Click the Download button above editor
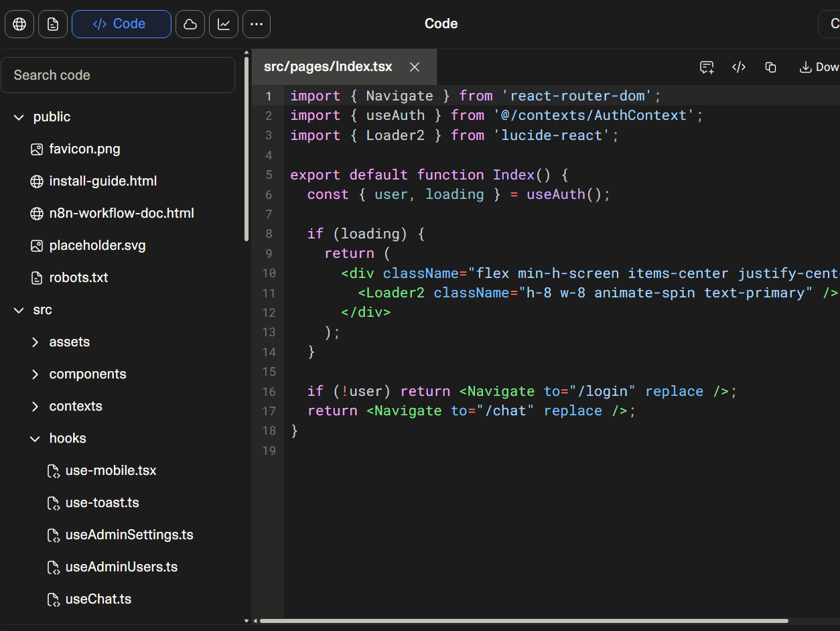Screen dimensions: 840x631 tap(819, 67)
